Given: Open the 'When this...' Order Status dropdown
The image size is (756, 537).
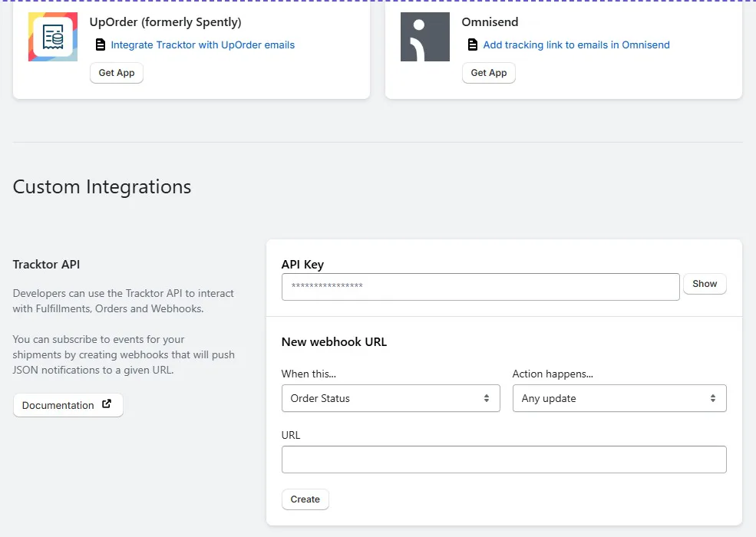Looking at the screenshot, I should [x=391, y=398].
